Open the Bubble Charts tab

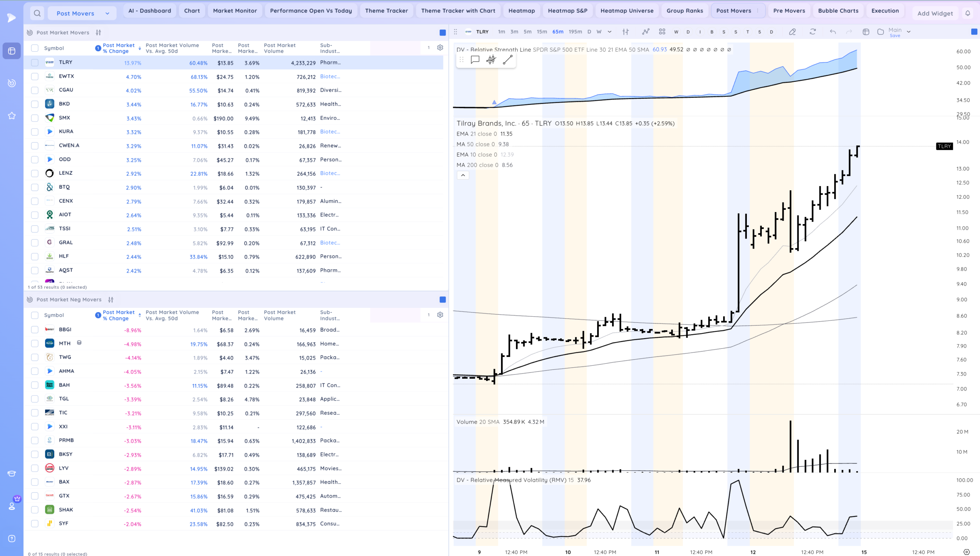coord(838,11)
